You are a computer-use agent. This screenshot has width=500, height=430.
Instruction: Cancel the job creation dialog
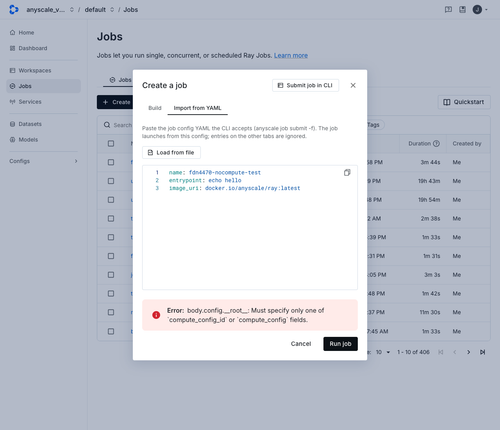coord(301,344)
